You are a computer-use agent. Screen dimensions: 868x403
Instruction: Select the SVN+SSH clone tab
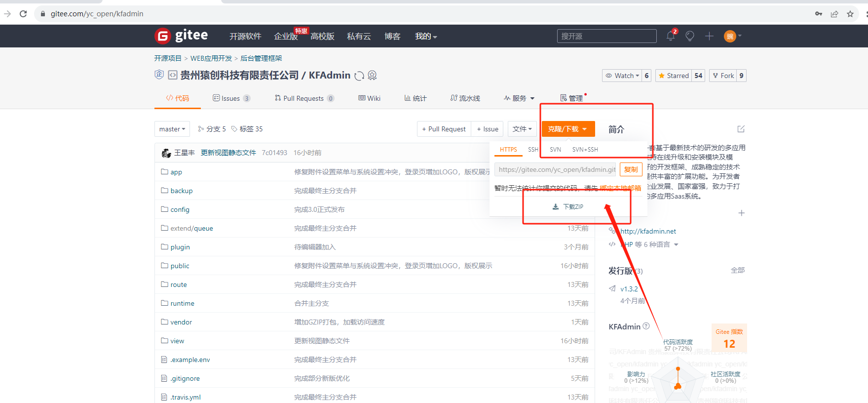click(585, 150)
